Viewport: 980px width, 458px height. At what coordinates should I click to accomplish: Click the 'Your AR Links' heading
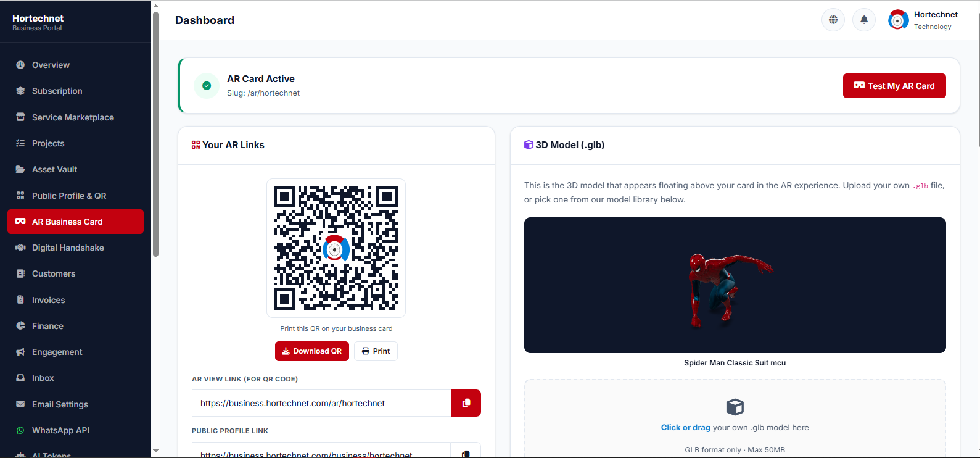coord(234,145)
